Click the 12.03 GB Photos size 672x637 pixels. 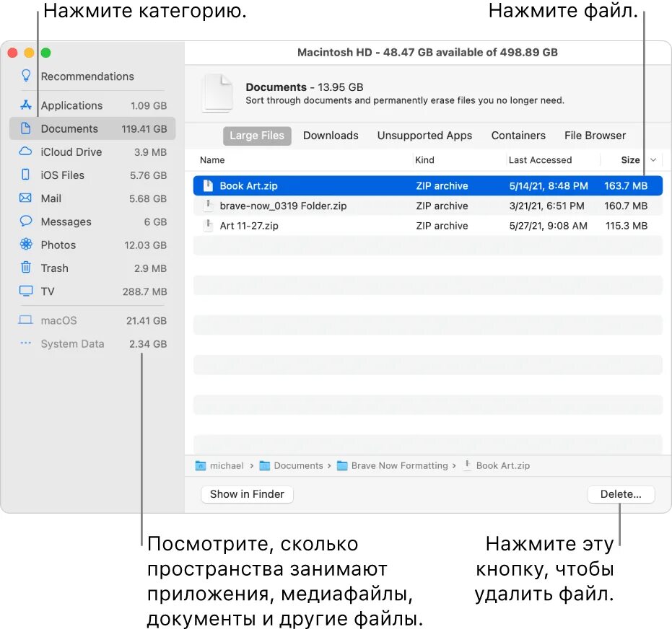145,245
